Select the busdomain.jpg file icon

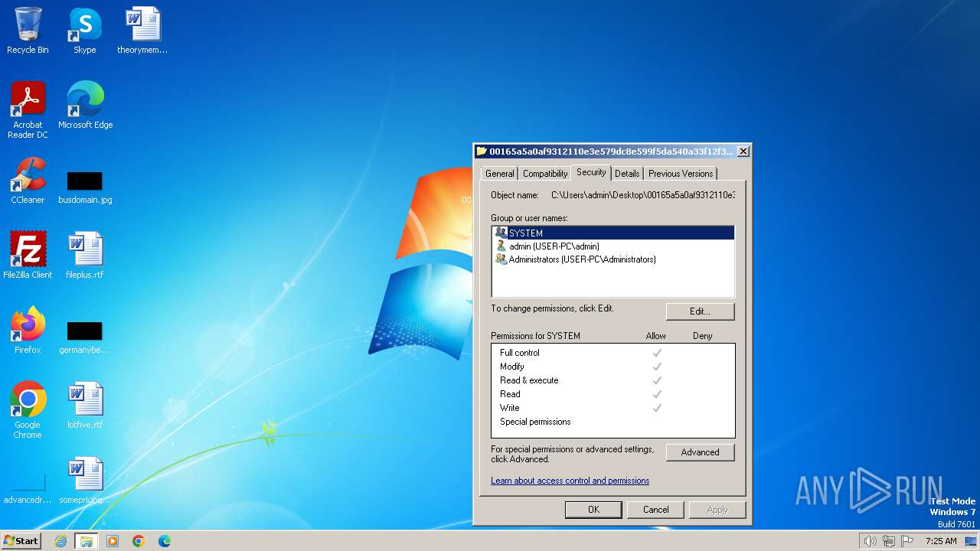click(x=85, y=188)
